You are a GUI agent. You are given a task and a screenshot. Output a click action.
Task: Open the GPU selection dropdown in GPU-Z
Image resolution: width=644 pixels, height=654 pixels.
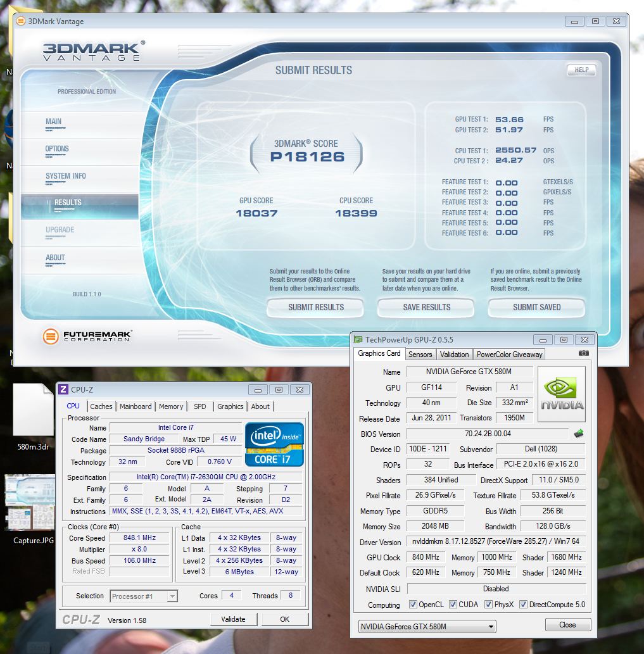pos(427,627)
